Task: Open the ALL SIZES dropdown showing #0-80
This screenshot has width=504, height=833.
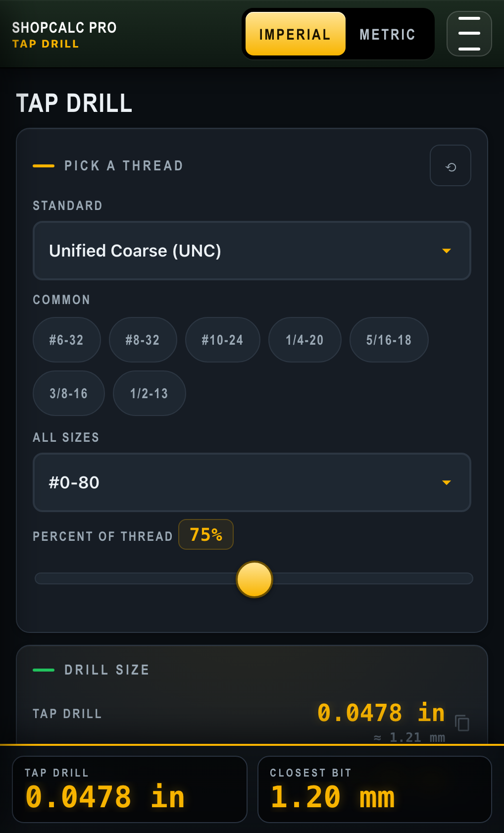Action: point(252,482)
